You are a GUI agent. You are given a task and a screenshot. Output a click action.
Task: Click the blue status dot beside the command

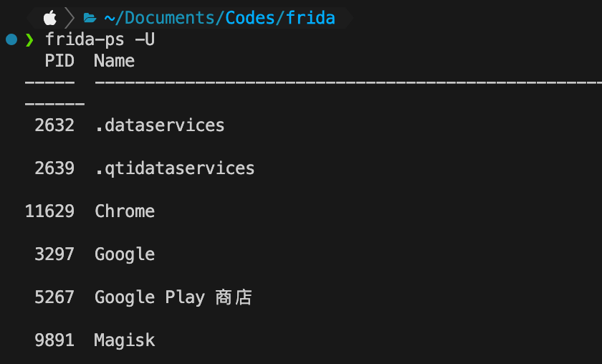tap(11, 39)
